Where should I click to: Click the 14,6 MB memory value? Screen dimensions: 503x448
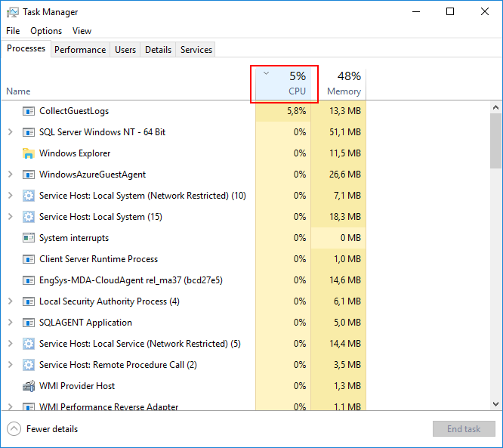click(345, 280)
